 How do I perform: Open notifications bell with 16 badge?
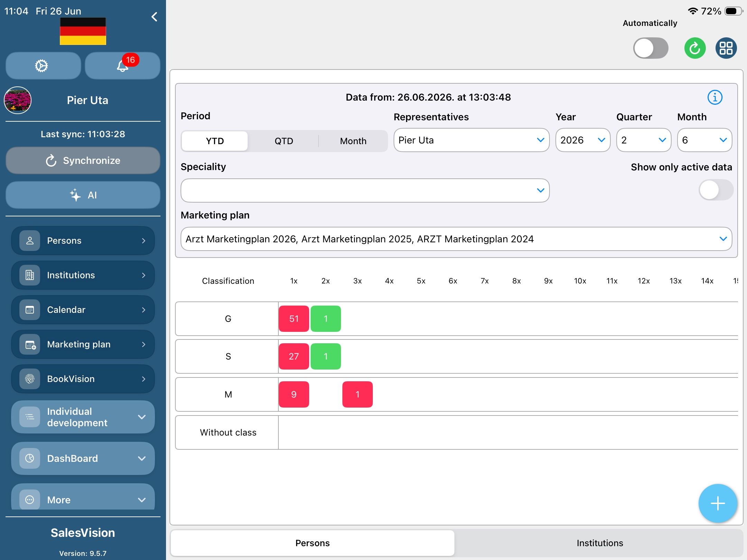pyautogui.click(x=122, y=66)
